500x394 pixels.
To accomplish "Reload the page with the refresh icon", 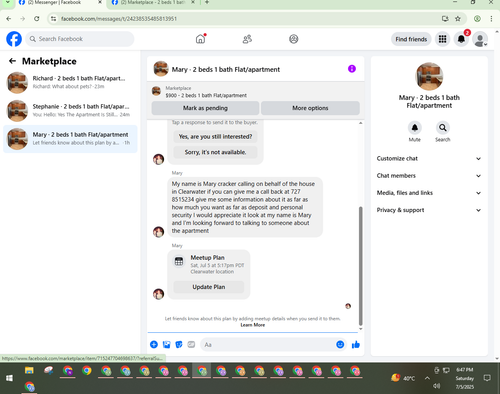I will (x=37, y=19).
